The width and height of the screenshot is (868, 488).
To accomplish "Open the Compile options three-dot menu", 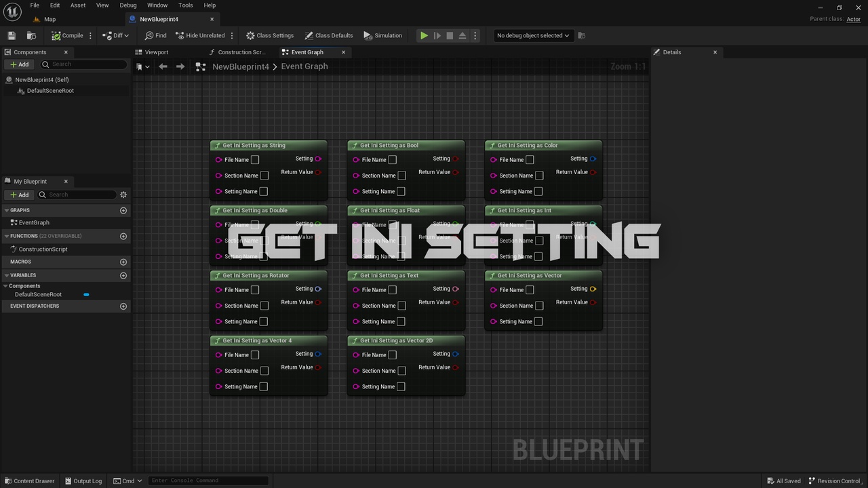I will click(90, 35).
